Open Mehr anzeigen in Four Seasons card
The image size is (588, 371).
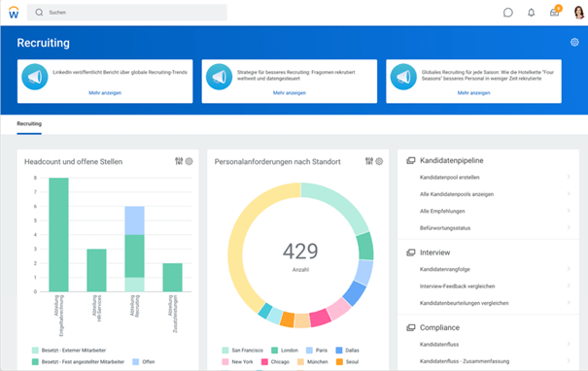click(x=473, y=93)
